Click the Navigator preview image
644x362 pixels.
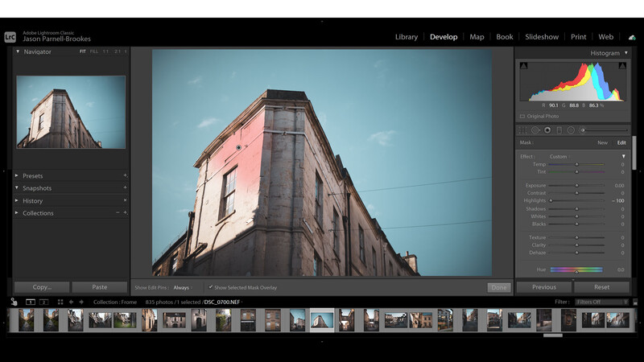(x=71, y=112)
